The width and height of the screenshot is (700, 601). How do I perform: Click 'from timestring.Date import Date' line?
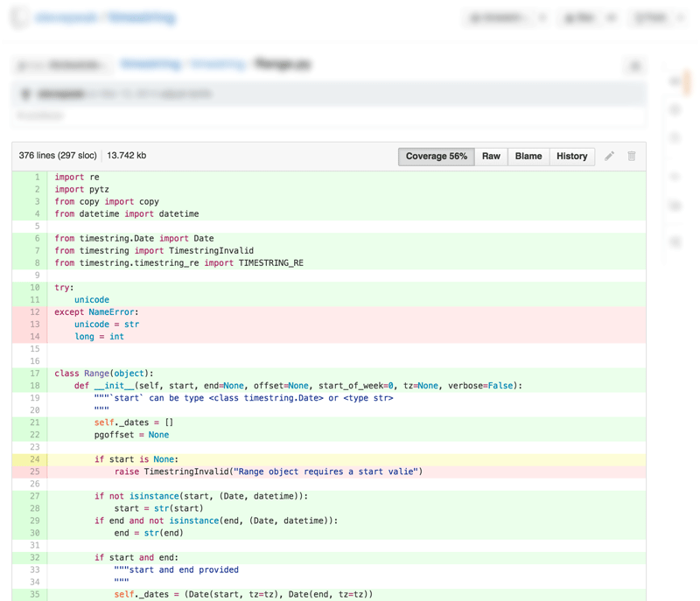pyautogui.click(x=134, y=238)
